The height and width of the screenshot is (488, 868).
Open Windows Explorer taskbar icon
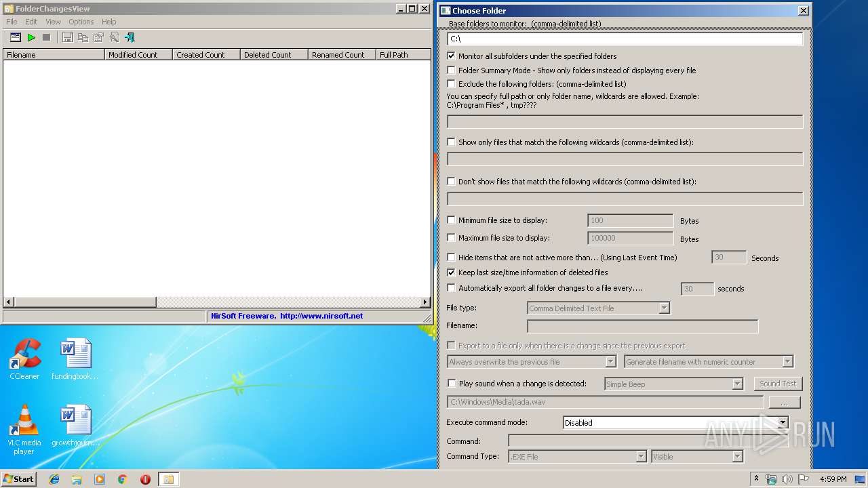[77, 479]
